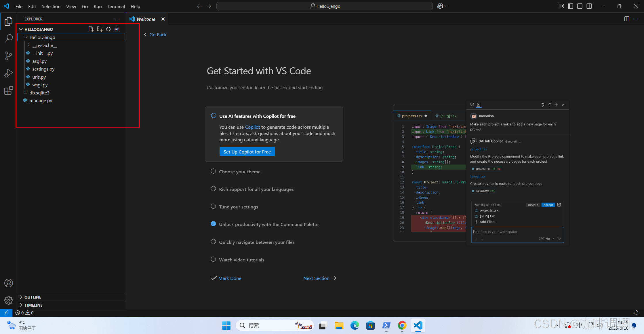Viewport: 644px width, 334px height.
Task: Open the Search view in activity bar
Action: click(9, 38)
